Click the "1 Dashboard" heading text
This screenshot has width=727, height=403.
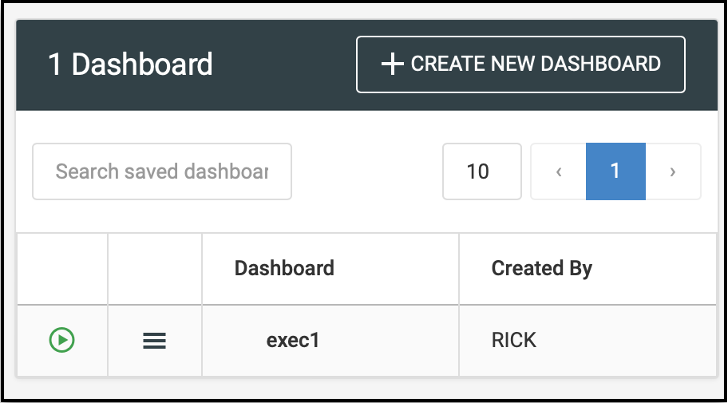tap(130, 64)
